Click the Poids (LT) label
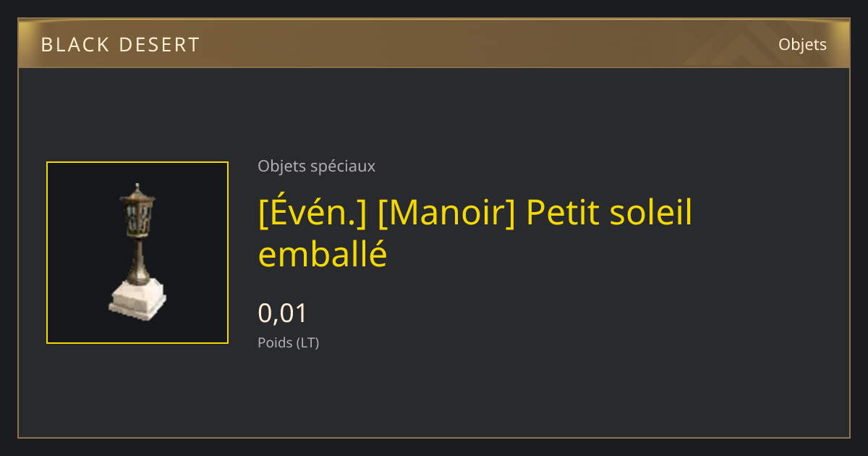Screen dimensions: 868x456 pyautogui.click(x=288, y=342)
